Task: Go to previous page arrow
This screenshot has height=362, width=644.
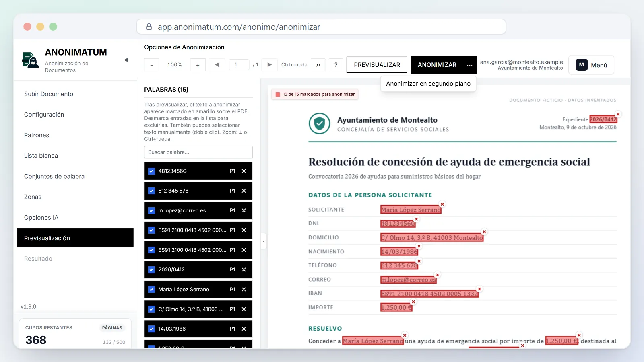Action: point(217,65)
